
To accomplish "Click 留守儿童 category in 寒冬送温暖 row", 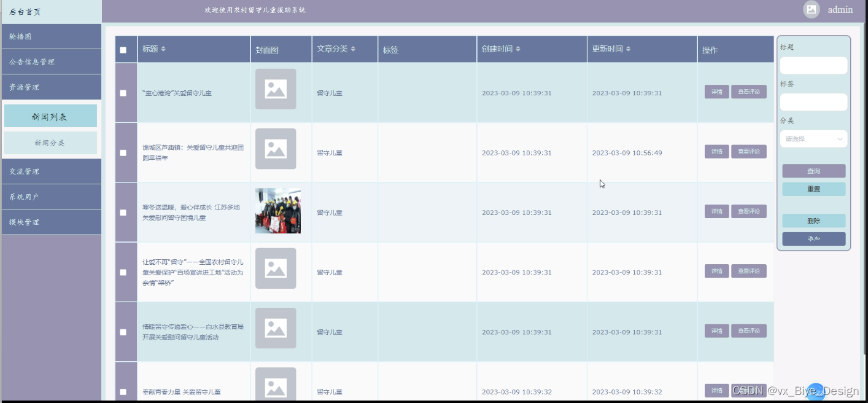I will click(330, 213).
